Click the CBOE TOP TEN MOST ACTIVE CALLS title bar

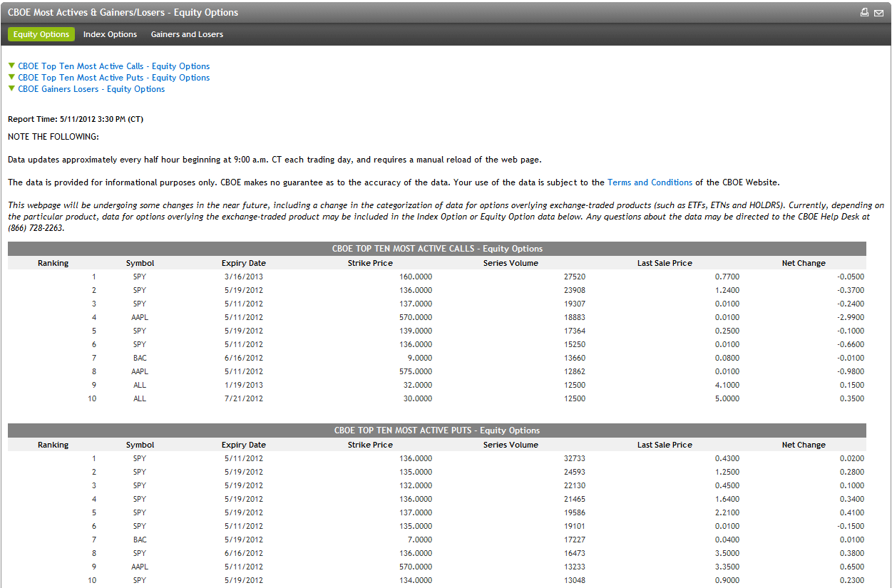coord(437,249)
